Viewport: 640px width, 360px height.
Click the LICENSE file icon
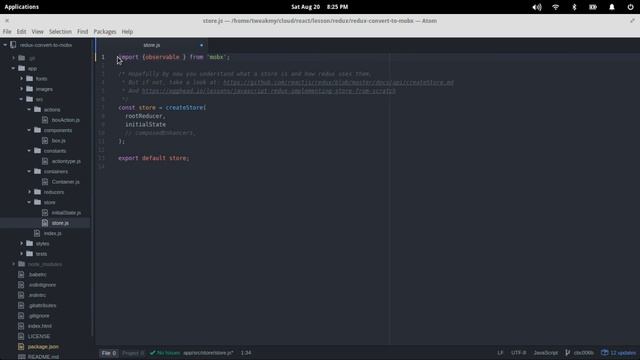pos(21,336)
